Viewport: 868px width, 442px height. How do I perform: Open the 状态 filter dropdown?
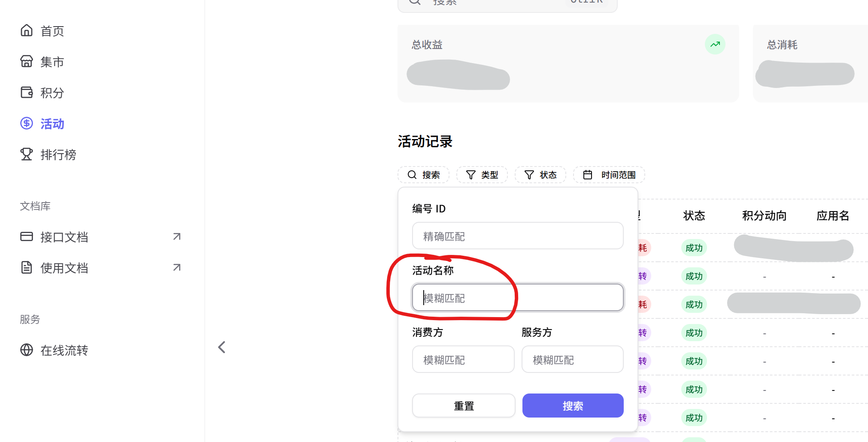(x=540, y=175)
